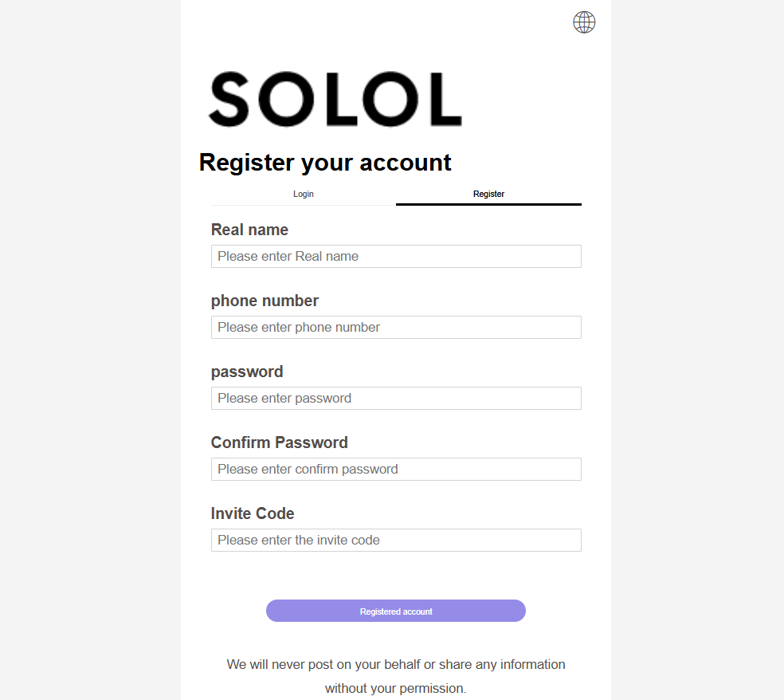Click the 'We will never post' notice
This screenshot has height=700, width=784.
[x=396, y=664]
